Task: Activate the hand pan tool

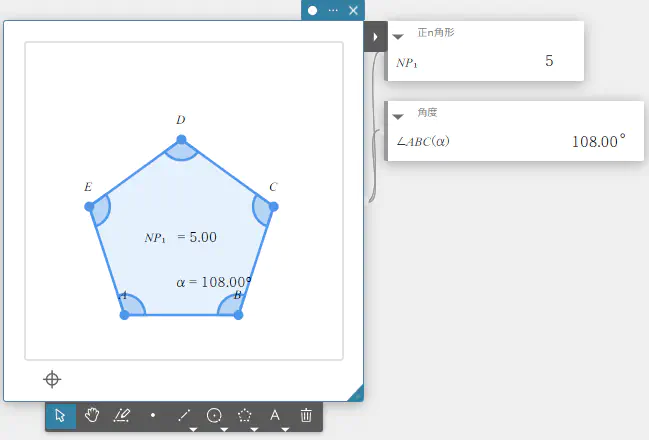Action: (91, 416)
